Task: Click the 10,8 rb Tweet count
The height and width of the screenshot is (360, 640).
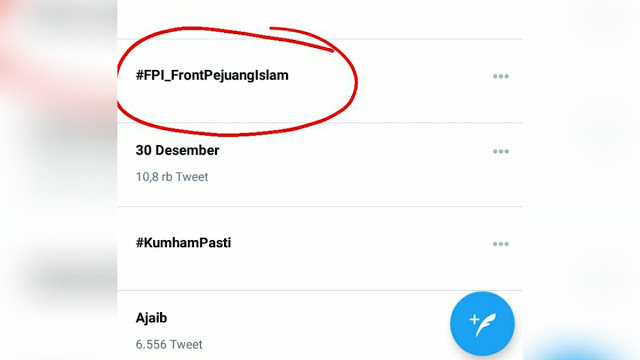Action: (172, 177)
